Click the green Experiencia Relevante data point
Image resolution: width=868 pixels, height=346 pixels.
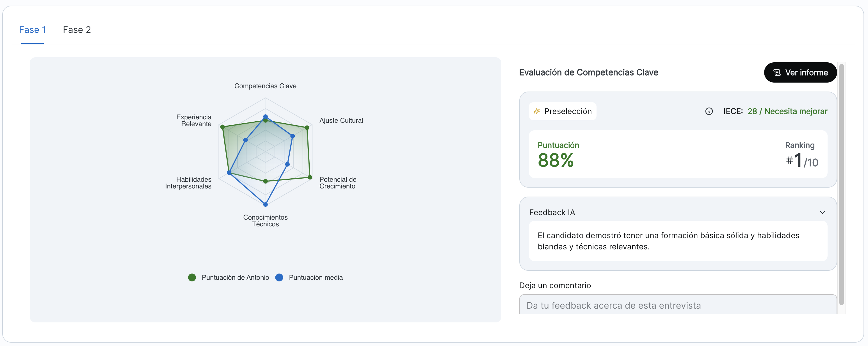[x=222, y=127]
